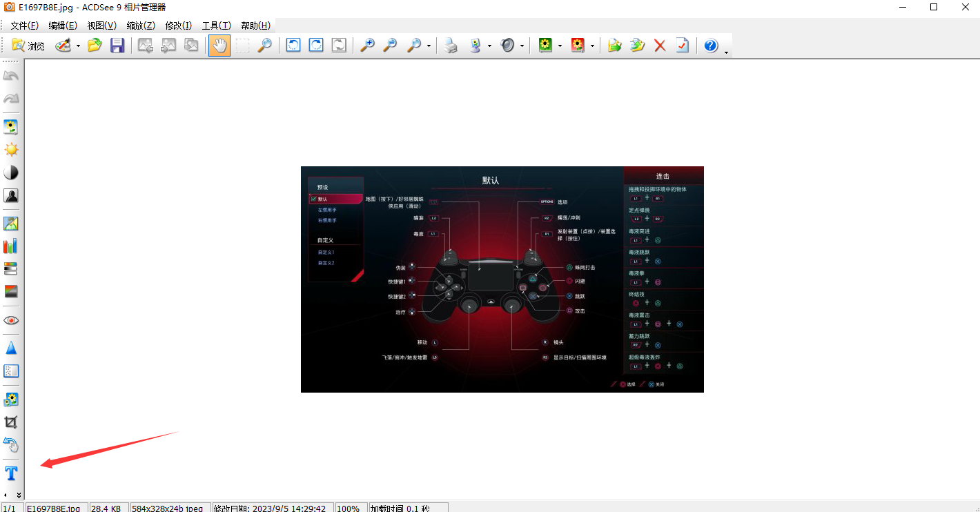Viewport: 980px width, 512px height.
Task: Open the 缩放 menu
Action: coord(141,26)
